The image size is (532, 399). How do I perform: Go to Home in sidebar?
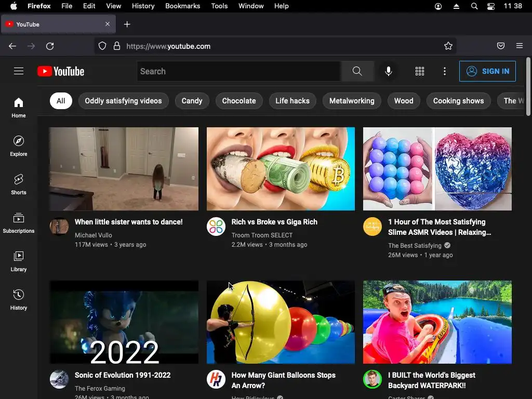click(19, 108)
